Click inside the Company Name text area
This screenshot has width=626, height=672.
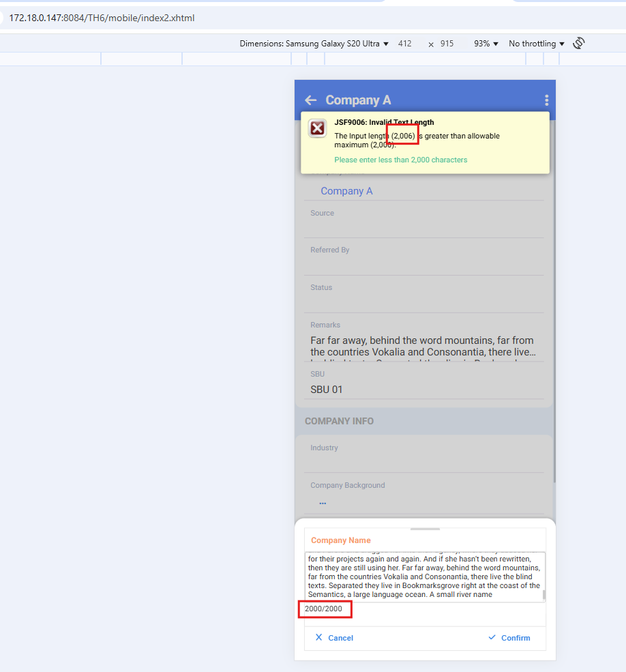[425, 577]
